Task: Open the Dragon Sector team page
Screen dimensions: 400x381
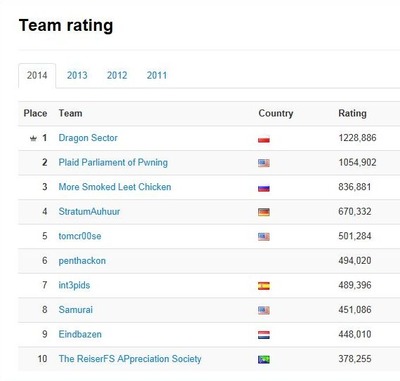Action: click(x=88, y=138)
